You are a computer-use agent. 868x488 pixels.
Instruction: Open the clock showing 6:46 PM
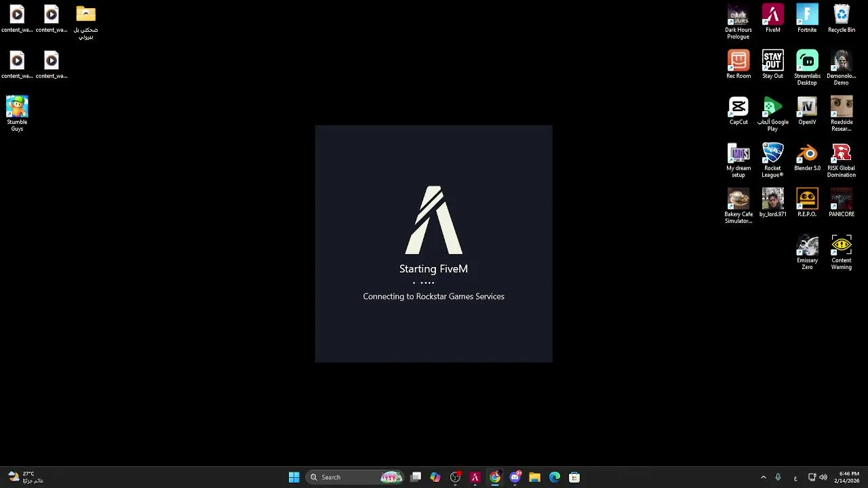click(x=848, y=477)
